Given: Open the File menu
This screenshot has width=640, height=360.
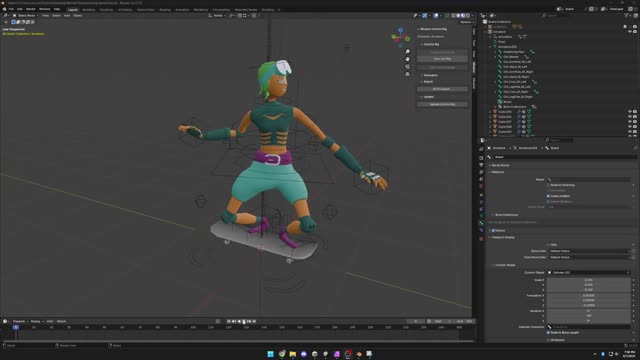Looking at the screenshot, I should pyautogui.click(x=11, y=9).
